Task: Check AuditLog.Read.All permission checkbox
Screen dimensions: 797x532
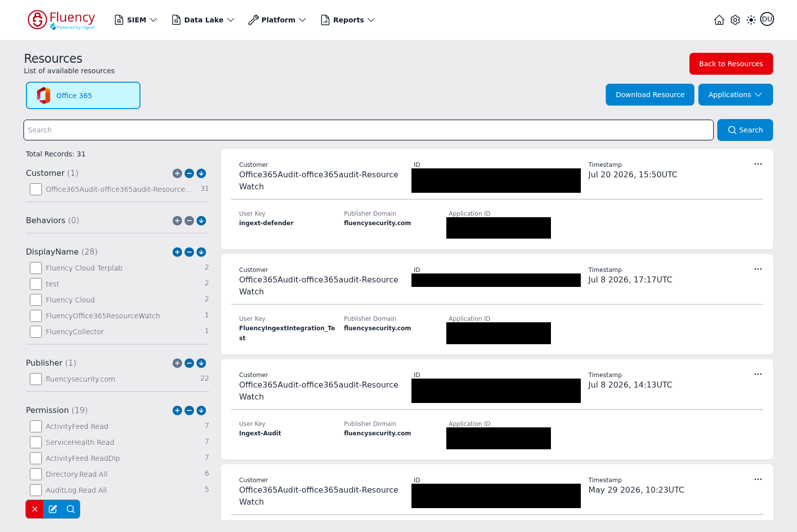Action: coord(36,490)
